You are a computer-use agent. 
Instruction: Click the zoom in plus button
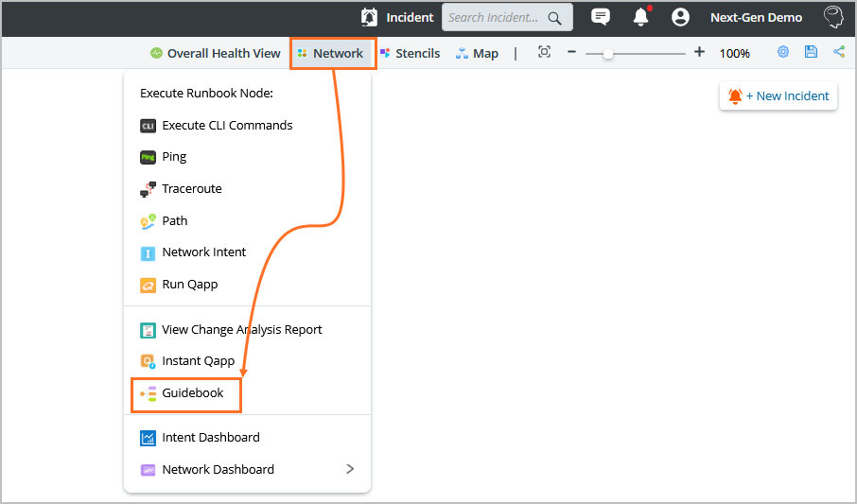(x=699, y=53)
